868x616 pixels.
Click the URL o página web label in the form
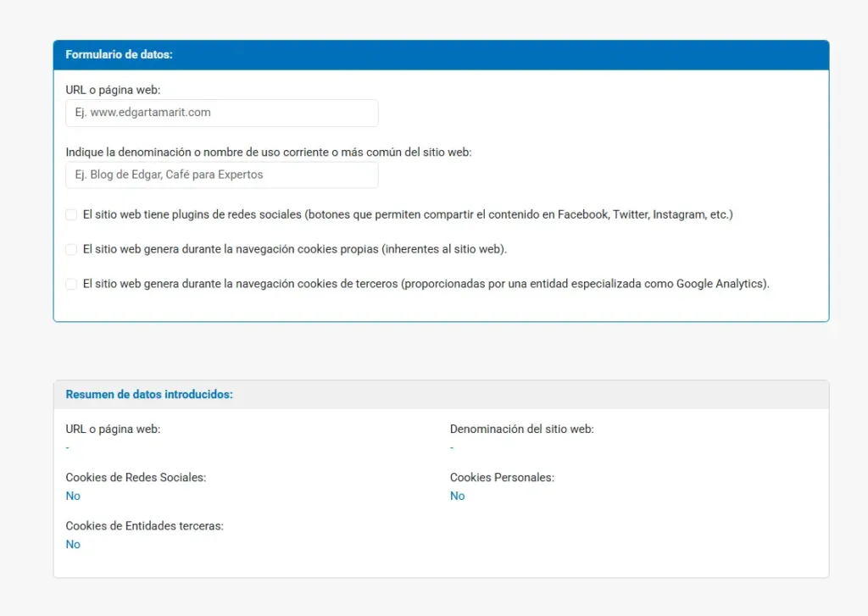pos(113,90)
